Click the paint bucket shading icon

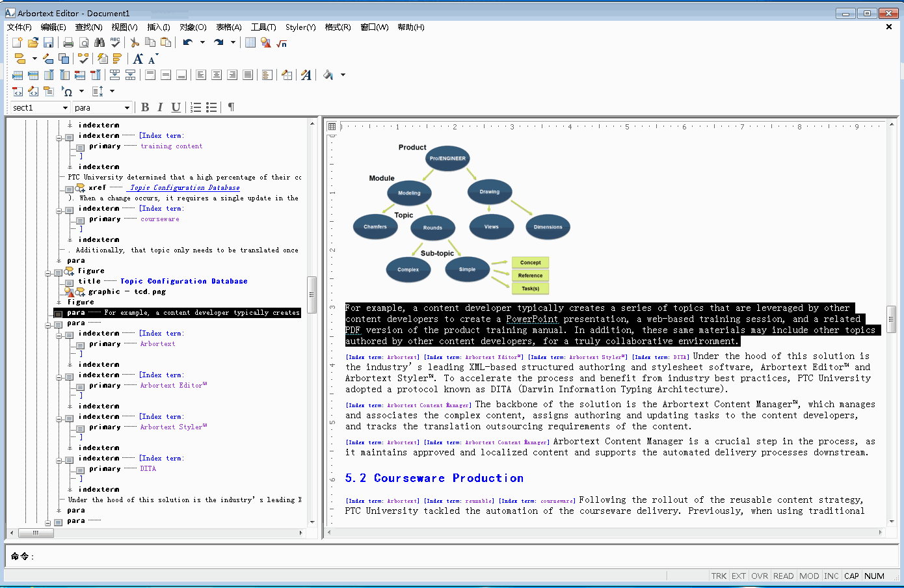point(328,75)
